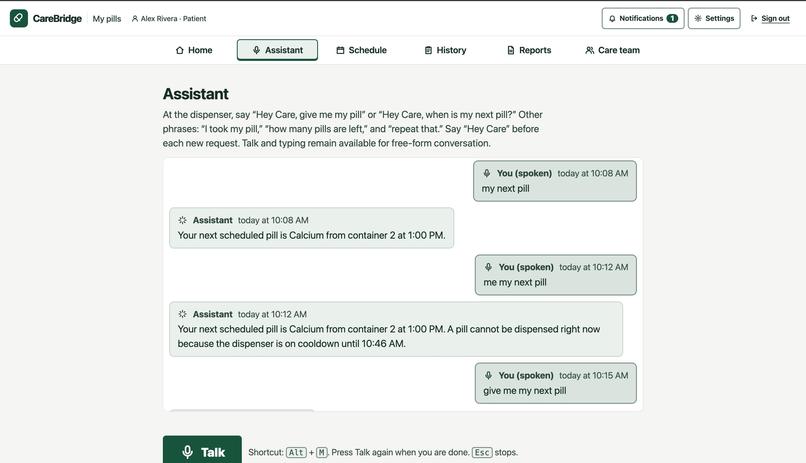Open the CareBridge brand name link
The width and height of the screenshot is (806, 463).
point(57,18)
